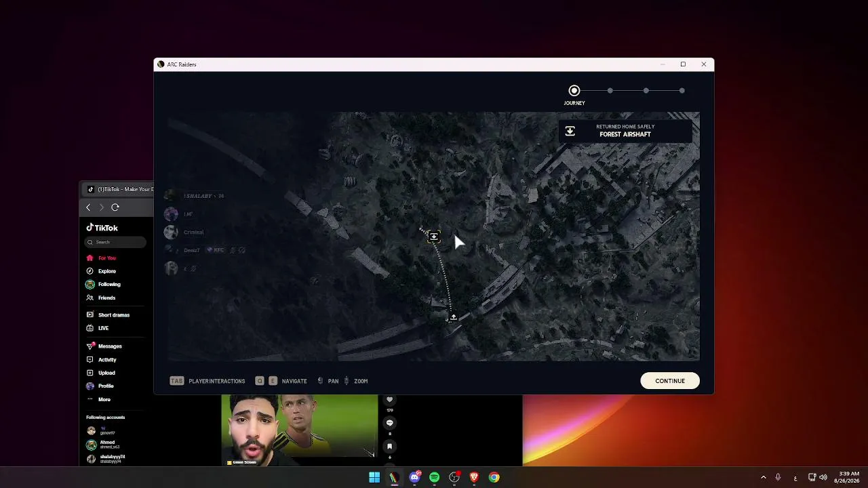Open TikTok Upload page
The width and height of the screenshot is (868, 488).
(100, 373)
